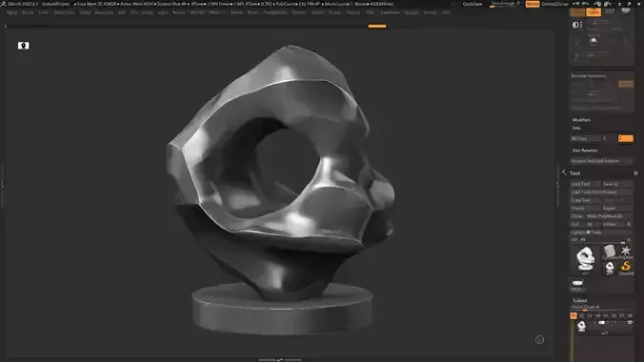Screen dimensions: 644x362
Task: Click Make PolyMesh3D button
Action: point(609,216)
